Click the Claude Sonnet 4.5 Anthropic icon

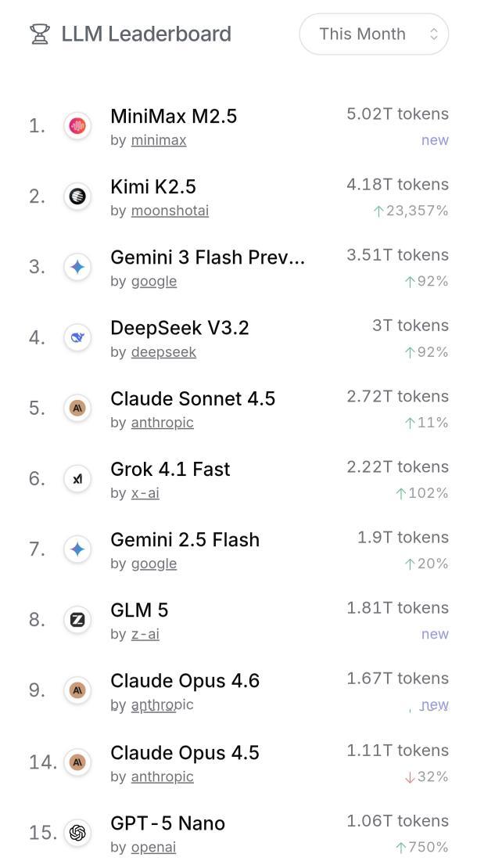[77, 408]
